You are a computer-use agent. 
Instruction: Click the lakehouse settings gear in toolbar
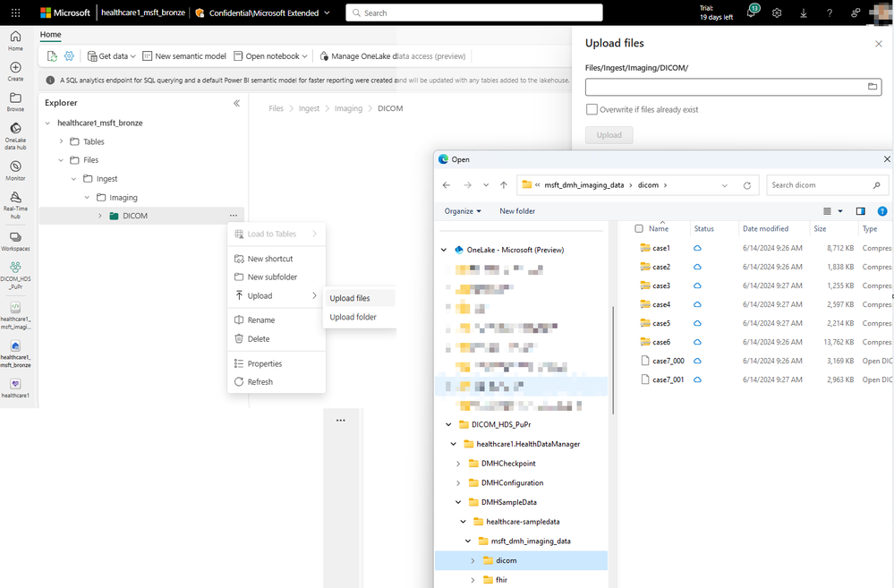coord(69,55)
